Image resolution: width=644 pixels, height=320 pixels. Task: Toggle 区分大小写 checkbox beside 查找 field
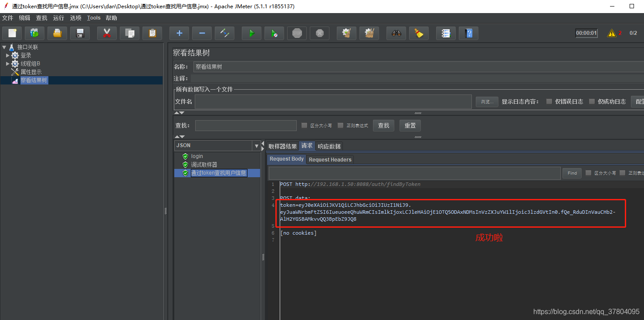pos(305,125)
